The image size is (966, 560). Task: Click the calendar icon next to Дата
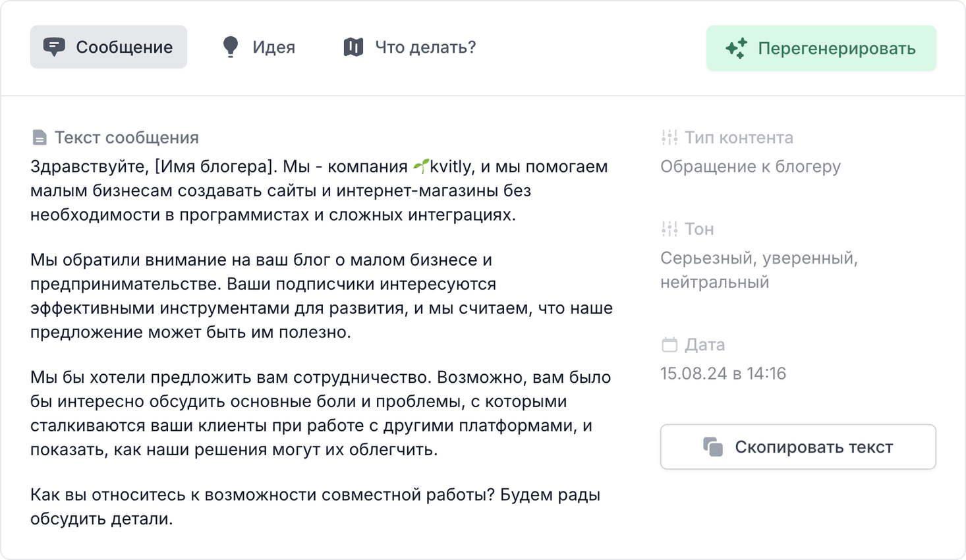[x=669, y=345]
